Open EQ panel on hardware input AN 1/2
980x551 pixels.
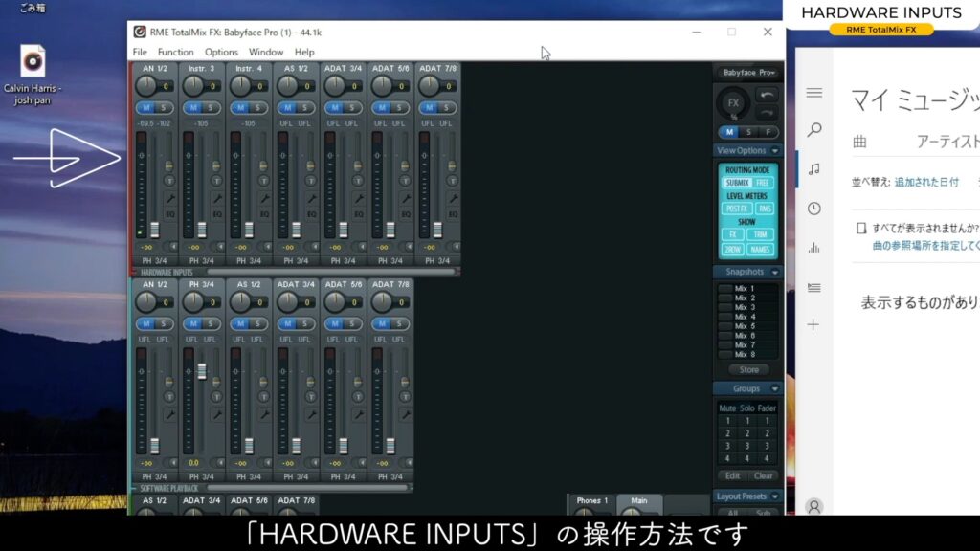pos(169,214)
